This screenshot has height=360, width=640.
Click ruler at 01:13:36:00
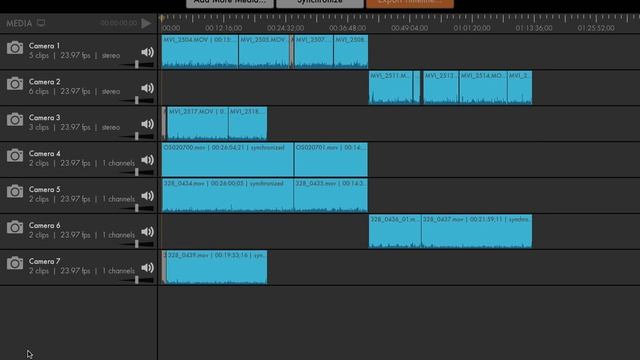coord(534,28)
